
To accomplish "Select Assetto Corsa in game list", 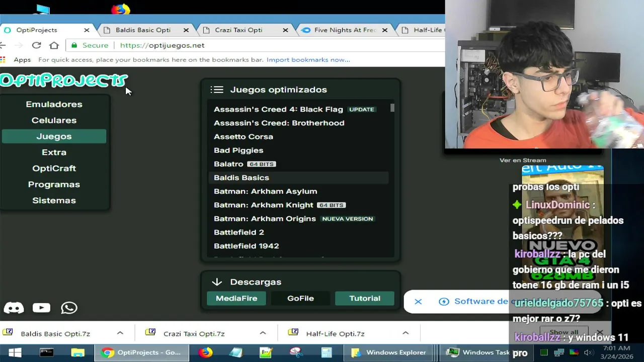I will (x=298, y=136).
